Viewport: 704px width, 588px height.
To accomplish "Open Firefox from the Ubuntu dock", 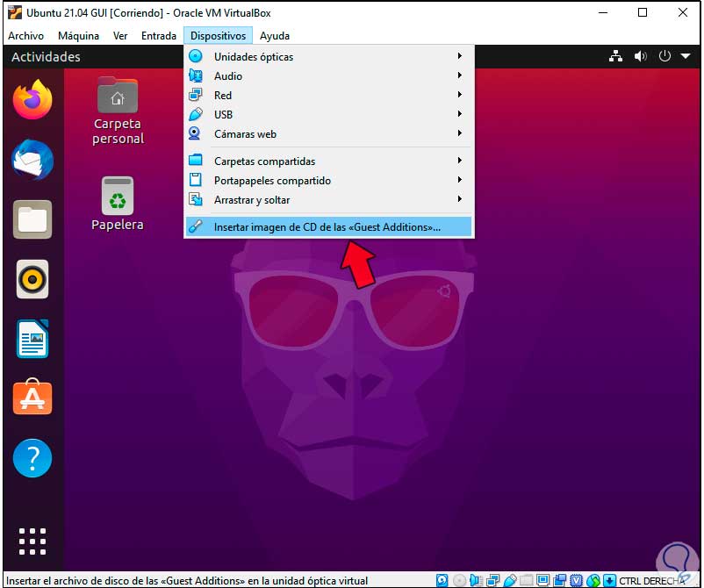I will click(32, 100).
